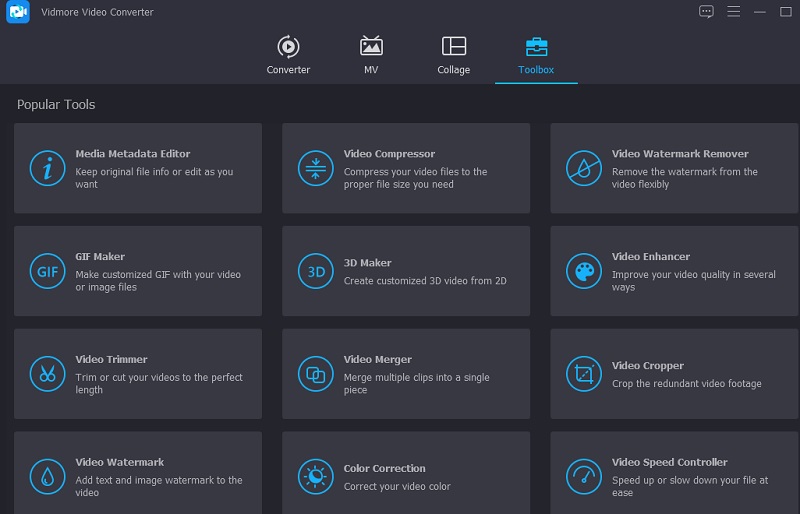Select the Video Watermark Remover icon
The height and width of the screenshot is (514, 800).
(x=583, y=168)
